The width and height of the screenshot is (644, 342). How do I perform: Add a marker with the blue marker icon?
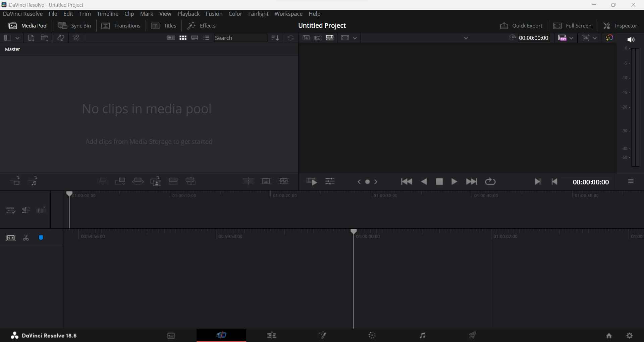pyautogui.click(x=41, y=238)
